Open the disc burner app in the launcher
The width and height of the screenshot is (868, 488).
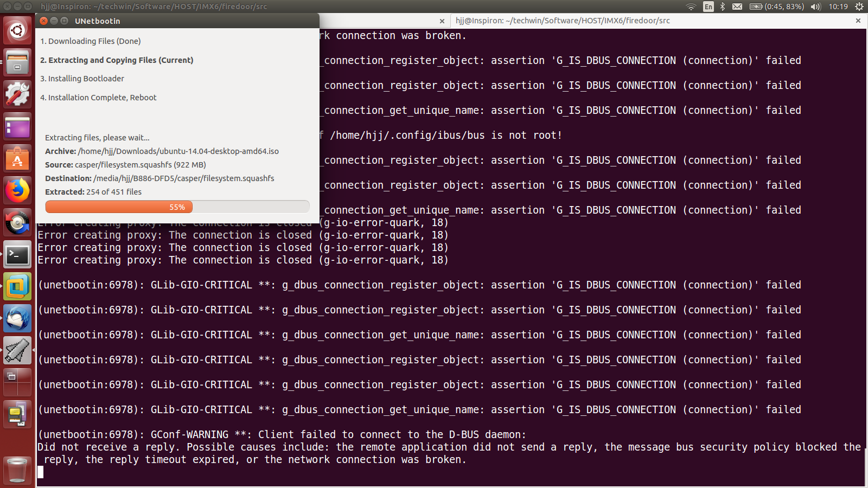[17, 222]
